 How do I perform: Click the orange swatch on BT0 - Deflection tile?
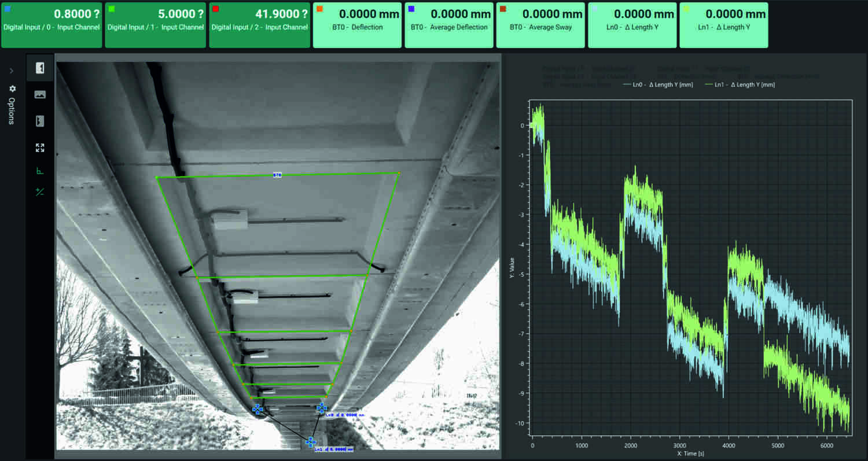coord(319,9)
